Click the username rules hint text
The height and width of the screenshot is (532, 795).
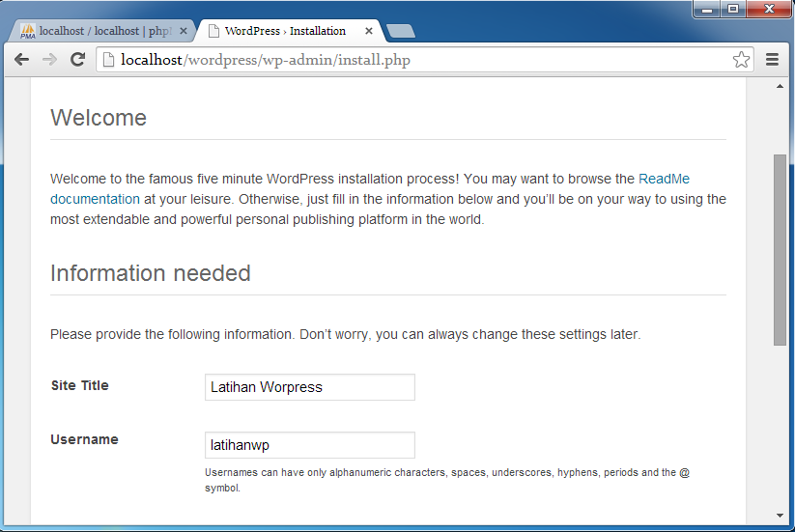[x=447, y=480]
